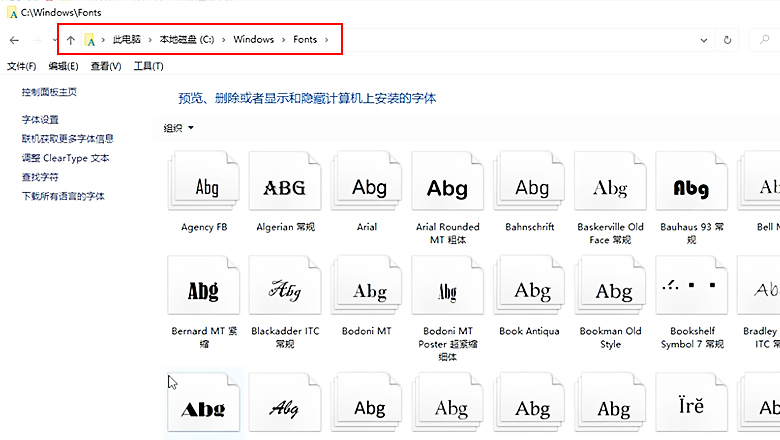This screenshot has width=780, height=440.
Task: Open the 编辑(E) menu
Action: point(64,66)
